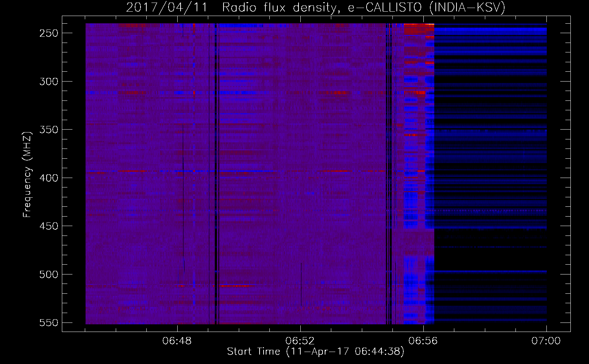Select the 350 frequency axis label
Image resolution: width=589 pixels, height=364 pixels.
[49, 130]
